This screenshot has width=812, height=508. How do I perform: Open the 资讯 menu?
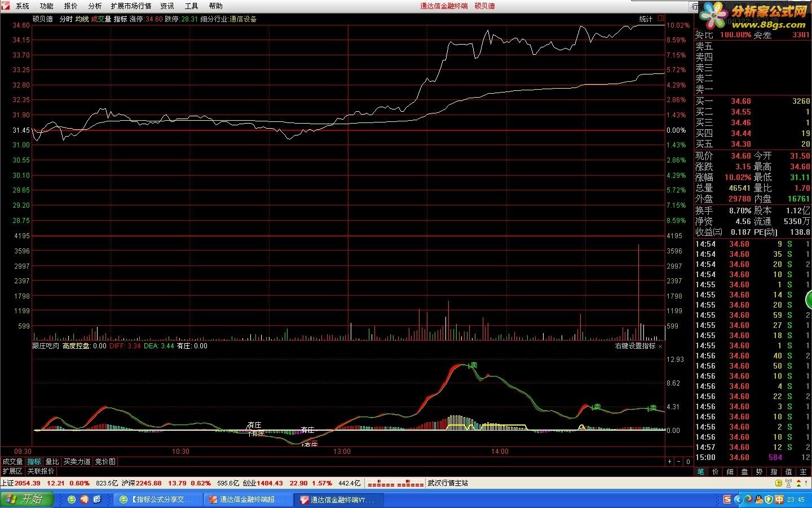(167, 6)
